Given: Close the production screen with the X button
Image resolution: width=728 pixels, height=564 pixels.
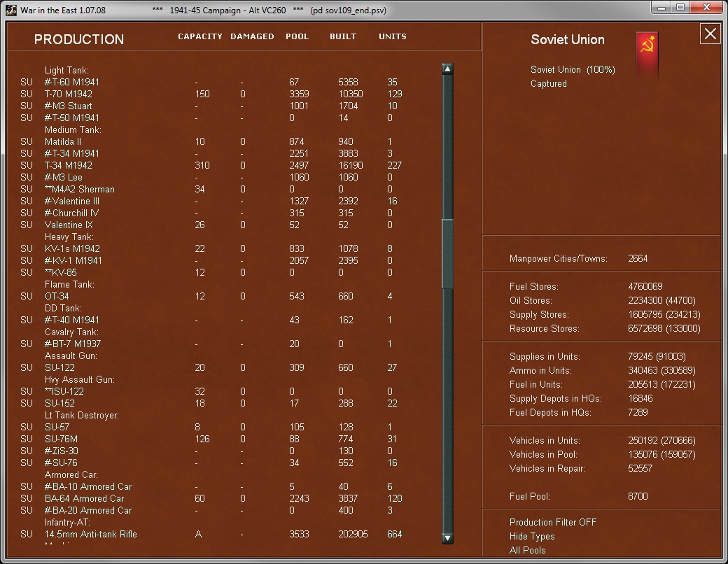Looking at the screenshot, I should 710,34.
